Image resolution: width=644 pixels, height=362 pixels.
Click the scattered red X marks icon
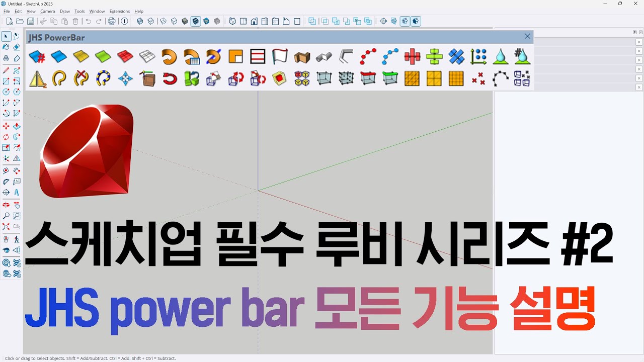point(478,78)
